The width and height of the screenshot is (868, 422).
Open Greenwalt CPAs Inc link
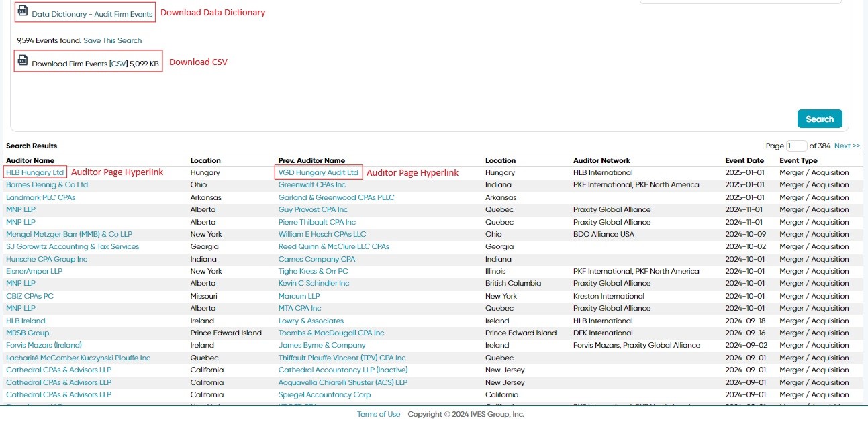(x=312, y=184)
